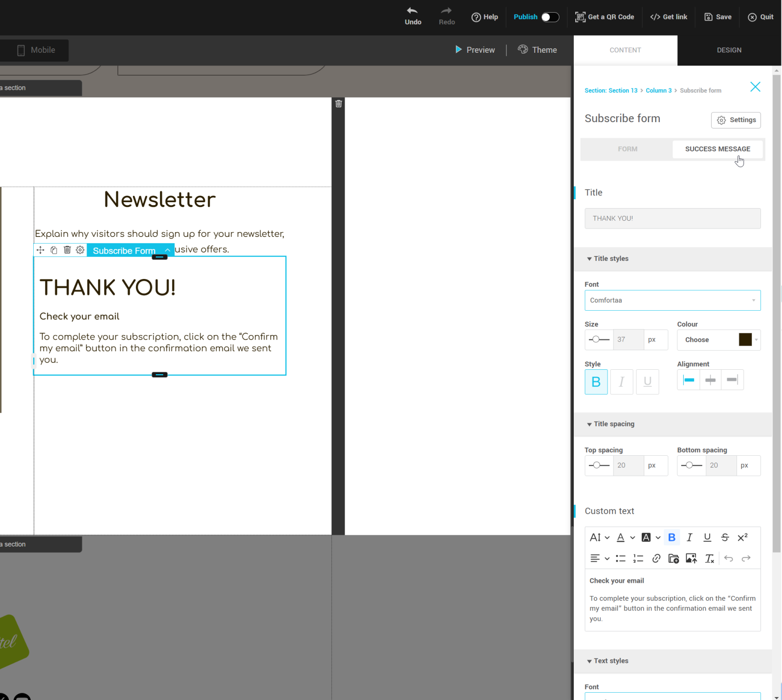Viewport: 782px width, 700px height.
Task: Click the Title text input field
Action: [672, 218]
